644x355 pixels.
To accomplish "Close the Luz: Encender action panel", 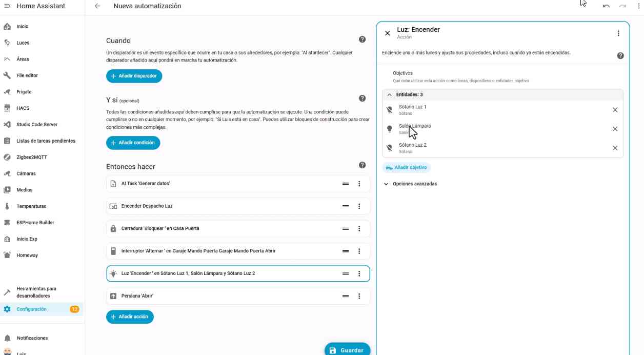I will coord(388,33).
